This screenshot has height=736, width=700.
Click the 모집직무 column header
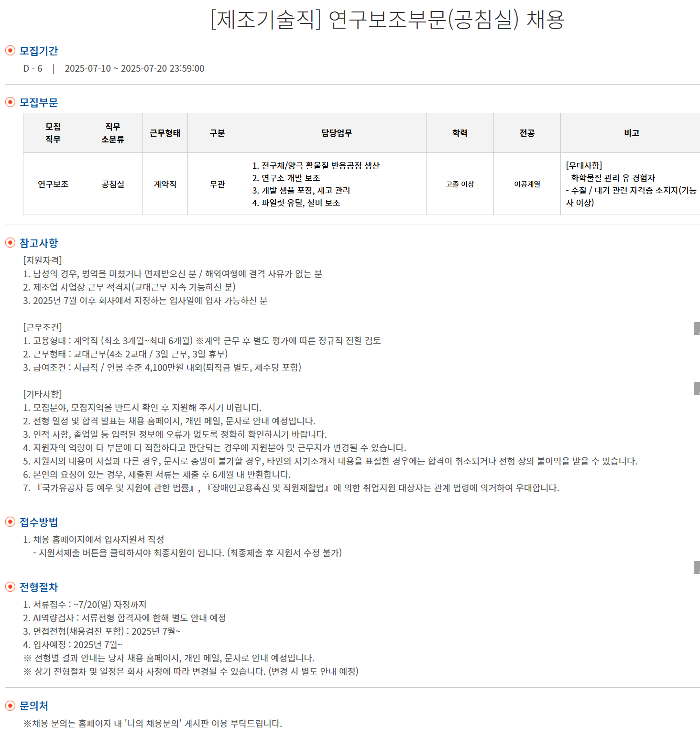pyautogui.click(x=53, y=133)
